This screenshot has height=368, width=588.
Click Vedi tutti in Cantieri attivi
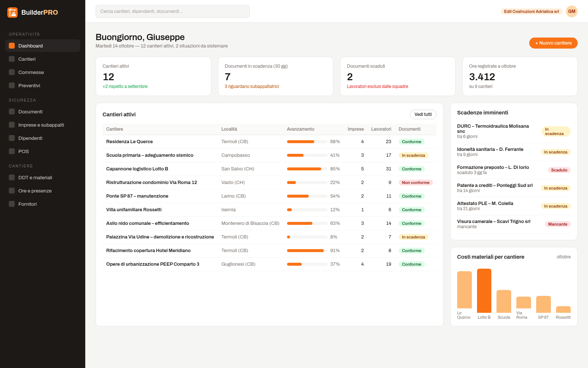point(423,114)
